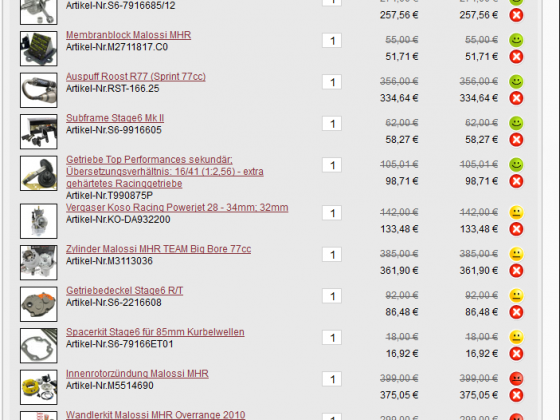
Task: Edit quantity field for Innenrotorzündung Malossi MHR
Action: tap(332, 379)
